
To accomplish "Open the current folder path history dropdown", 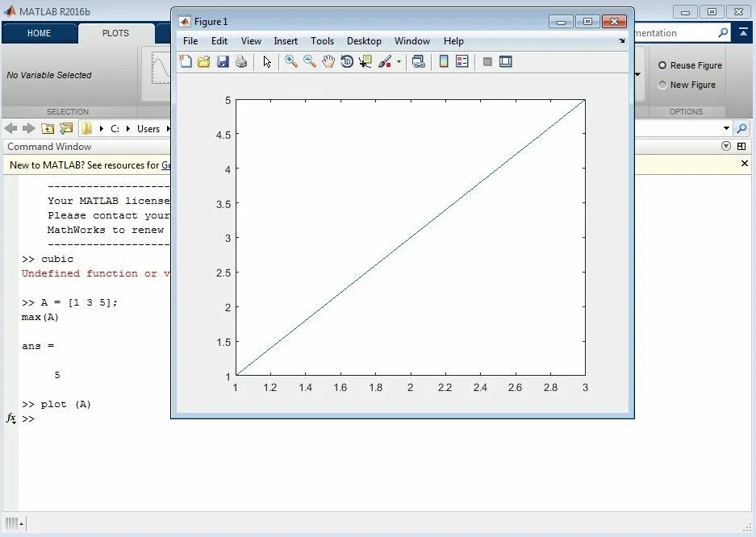I will [726, 128].
